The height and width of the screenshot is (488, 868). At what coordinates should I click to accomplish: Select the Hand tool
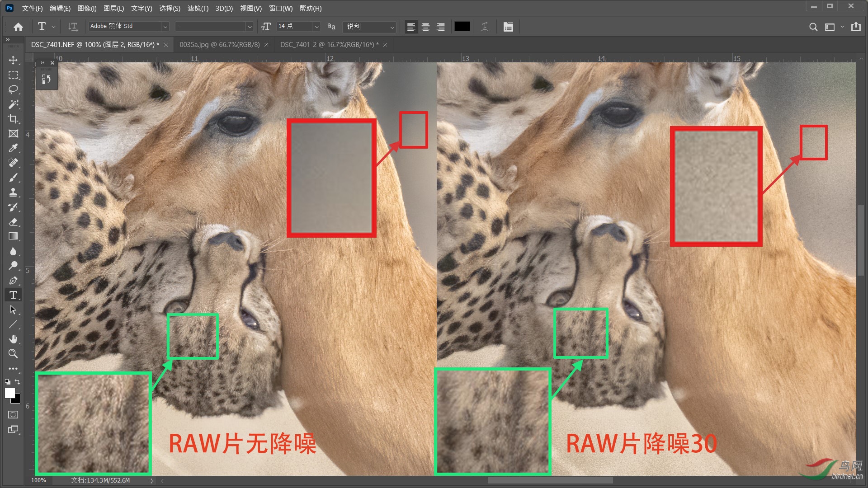click(13, 339)
